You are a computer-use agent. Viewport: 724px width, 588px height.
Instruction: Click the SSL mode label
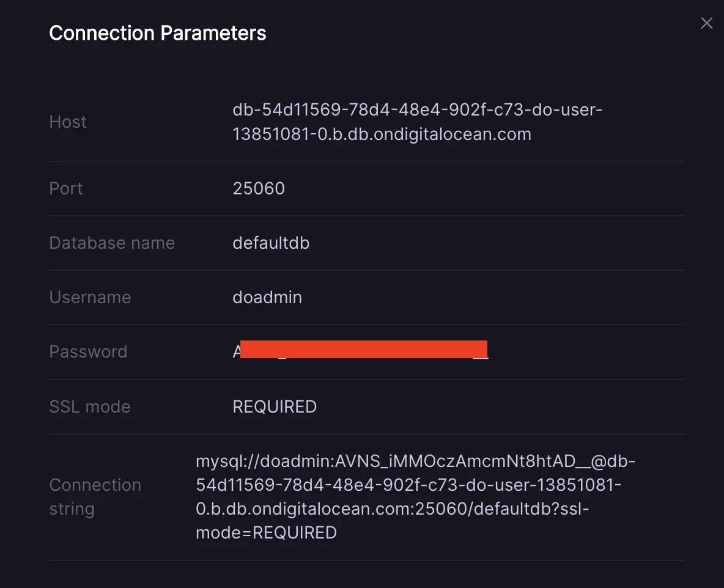coord(89,406)
